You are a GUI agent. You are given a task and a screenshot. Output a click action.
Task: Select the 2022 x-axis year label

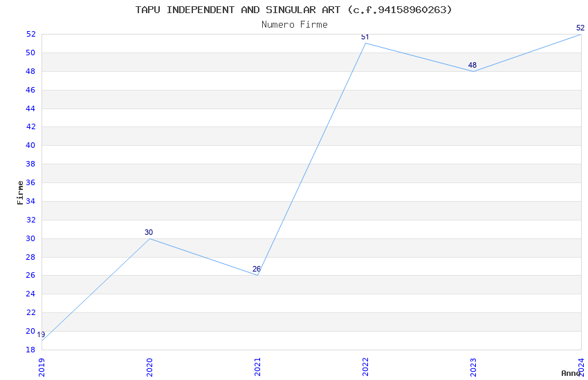[365, 367]
